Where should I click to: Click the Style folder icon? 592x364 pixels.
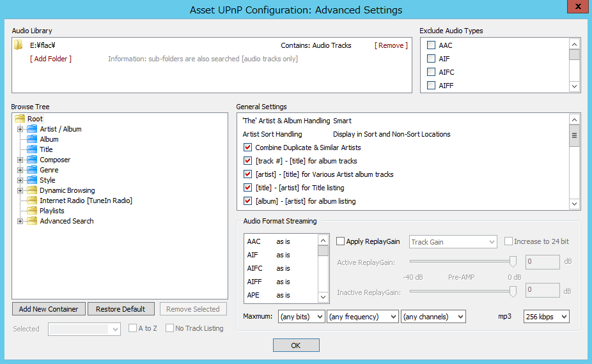coord(32,180)
